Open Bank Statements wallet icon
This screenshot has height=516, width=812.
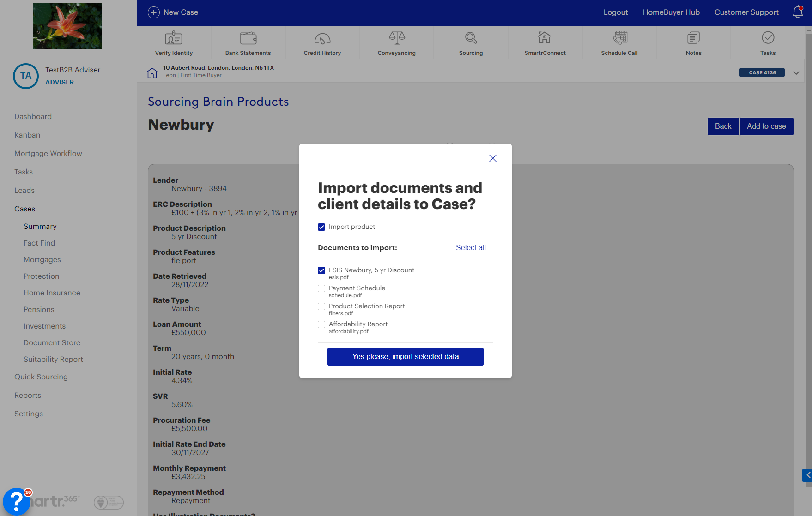[248, 38]
